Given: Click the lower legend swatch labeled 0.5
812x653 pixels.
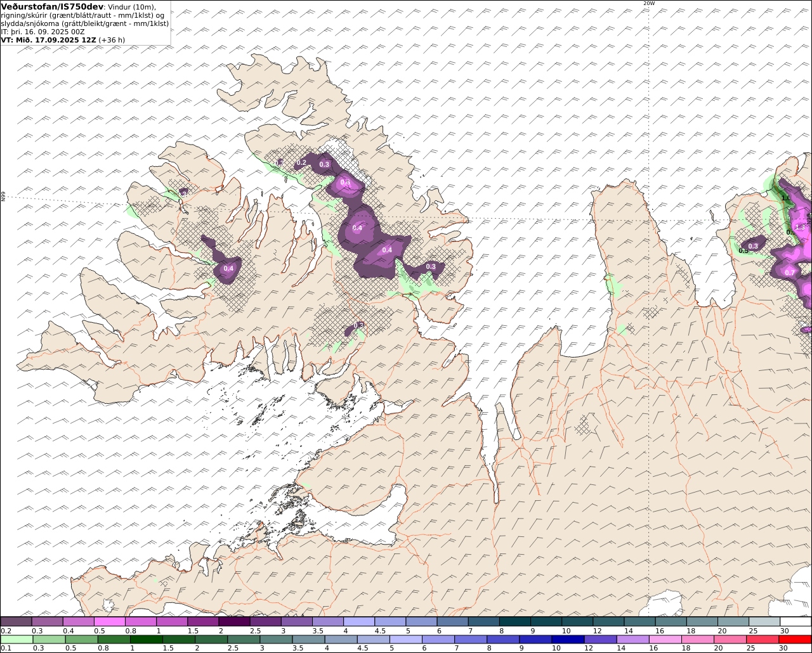Looking at the screenshot, I should (x=81, y=640).
